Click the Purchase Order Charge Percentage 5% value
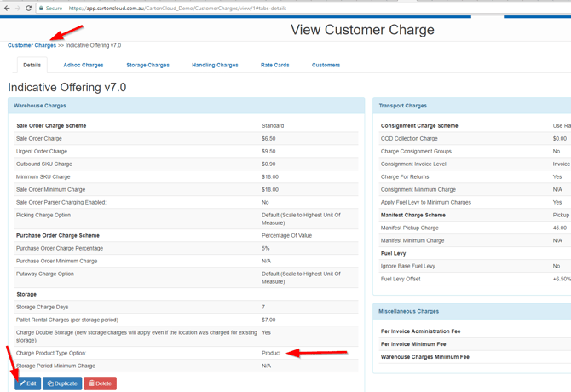Screen dimensions: 571x392 (265, 248)
